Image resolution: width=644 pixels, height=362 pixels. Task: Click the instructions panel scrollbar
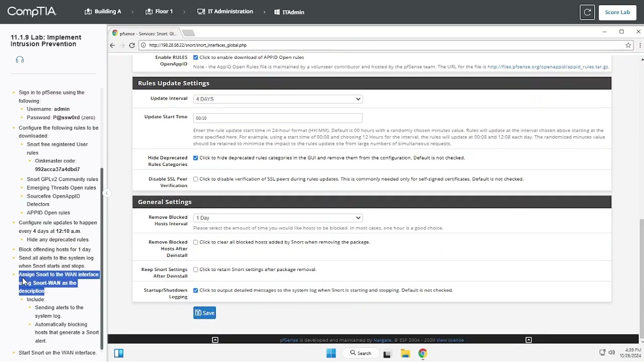tap(102, 259)
